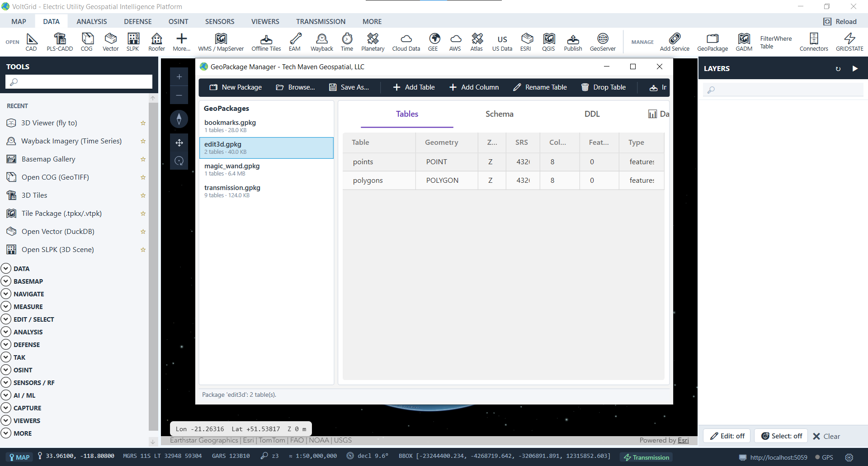
Task: Switch to the TRANSMISSION ribbon tab
Action: pyautogui.click(x=321, y=21)
